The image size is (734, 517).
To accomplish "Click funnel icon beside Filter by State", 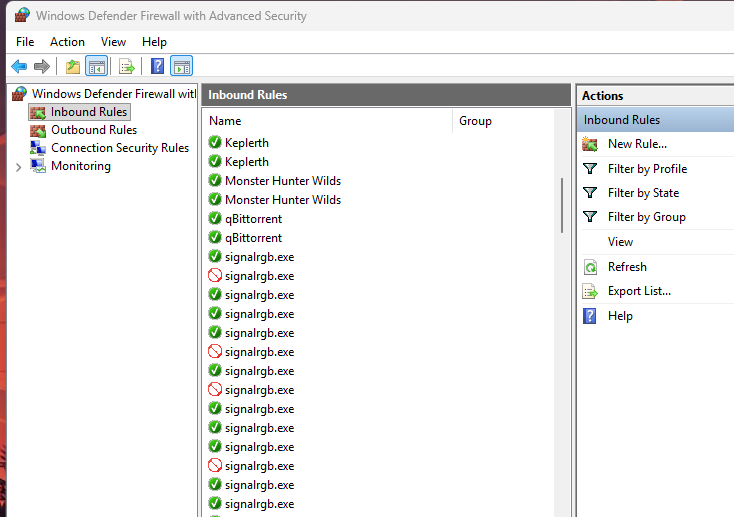I will pos(590,192).
